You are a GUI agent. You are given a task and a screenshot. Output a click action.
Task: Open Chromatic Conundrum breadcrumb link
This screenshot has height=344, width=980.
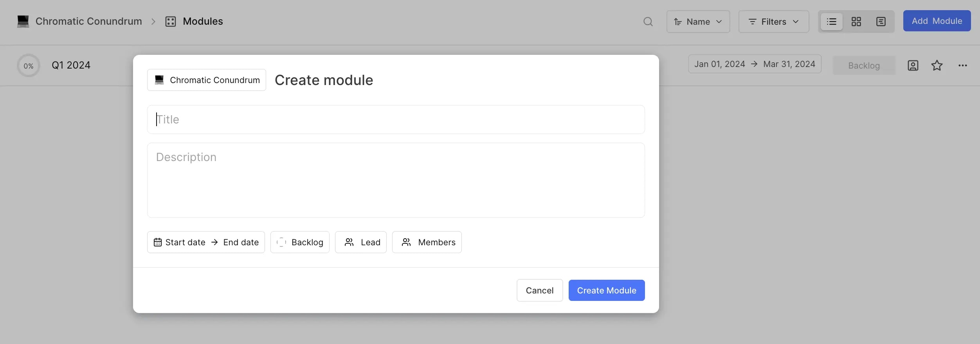point(89,21)
